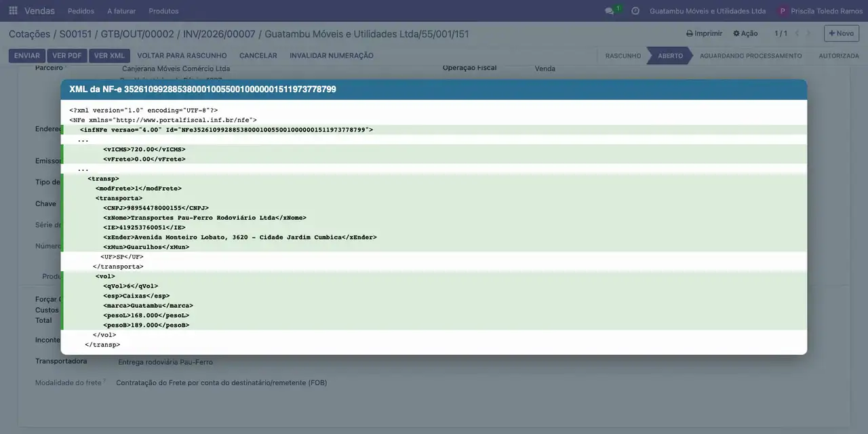The image size is (868, 434).
Task: Click the xNome Transportes Pau-Ferro line
Action: pyautogui.click(x=205, y=218)
